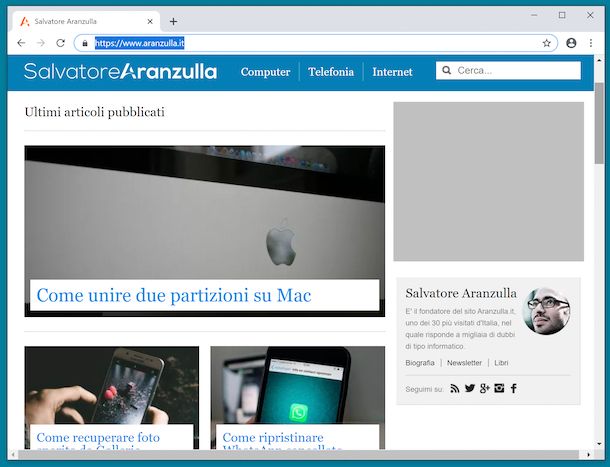Click the vertical scrollbar thumb
The image size is (610, 467).
pos(599,123)
